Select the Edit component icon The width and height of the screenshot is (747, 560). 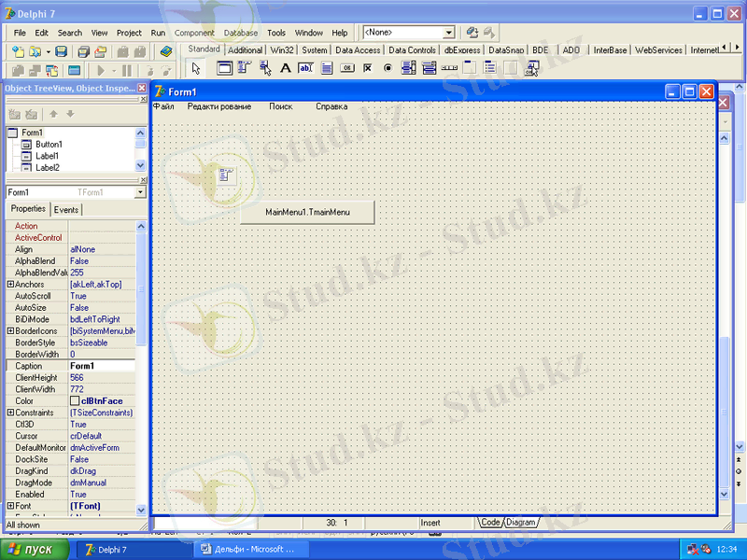tap(305, 68)
